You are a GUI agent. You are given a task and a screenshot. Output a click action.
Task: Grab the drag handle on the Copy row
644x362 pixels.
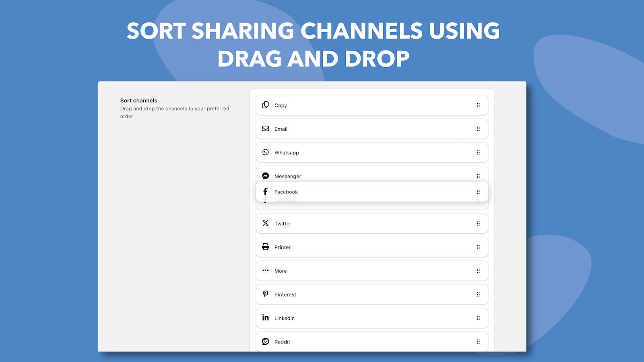click(478, 105)
